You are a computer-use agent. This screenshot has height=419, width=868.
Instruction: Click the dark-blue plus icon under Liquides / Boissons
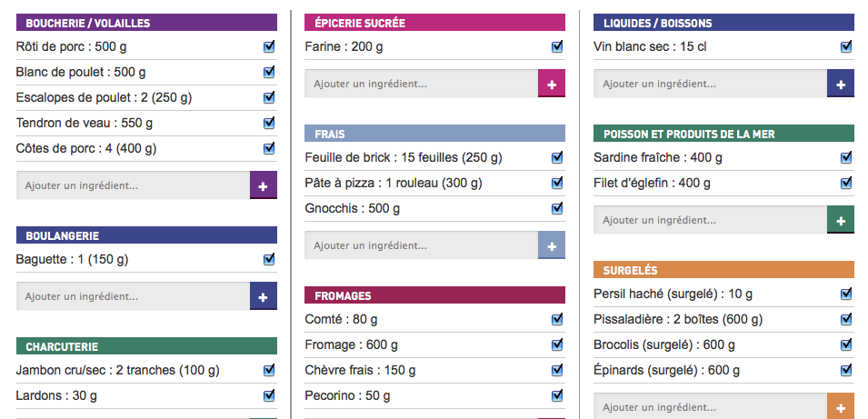841,84
